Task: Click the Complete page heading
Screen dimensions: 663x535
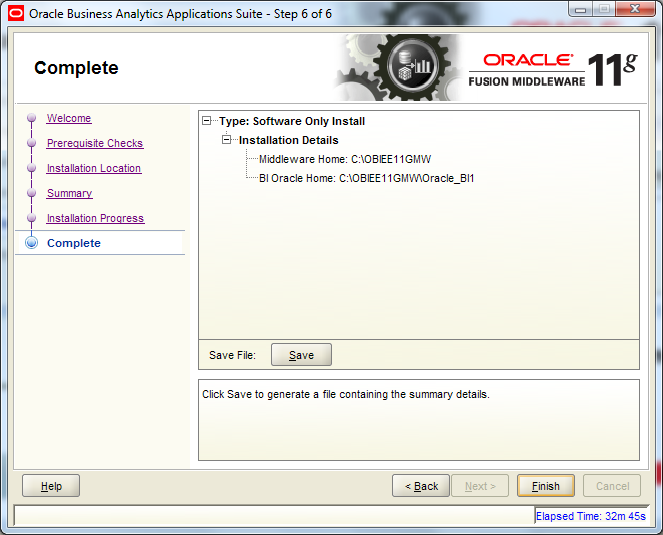Action: click(76, 68)
